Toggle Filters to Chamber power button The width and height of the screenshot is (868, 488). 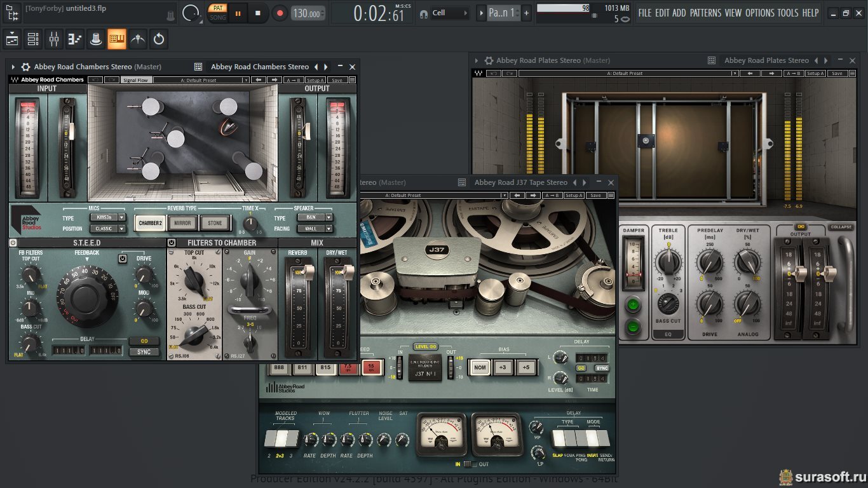[x=172, y=243]
